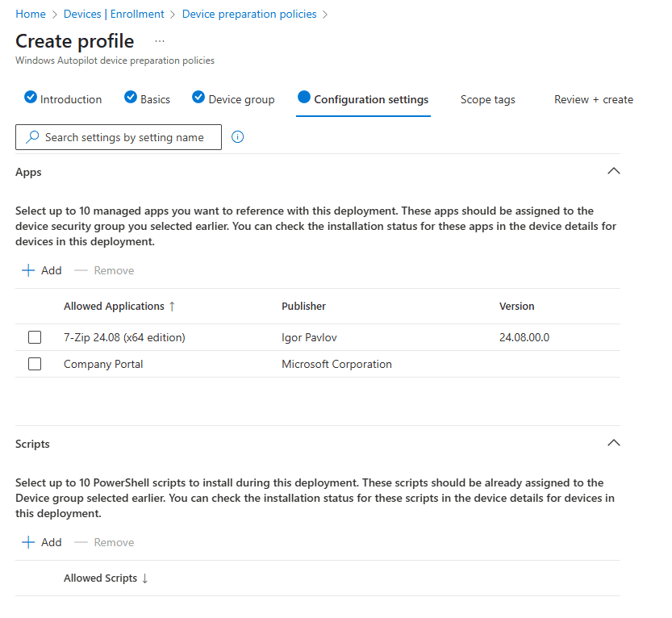Open Device preparation policies breadcrumb

pyautogui.click(x=249, y=15)
